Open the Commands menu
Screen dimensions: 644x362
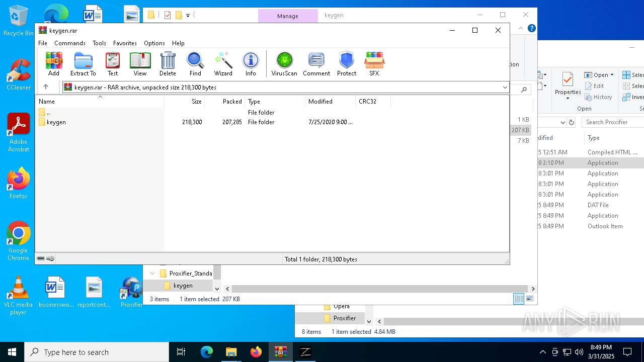coord(70,43)
